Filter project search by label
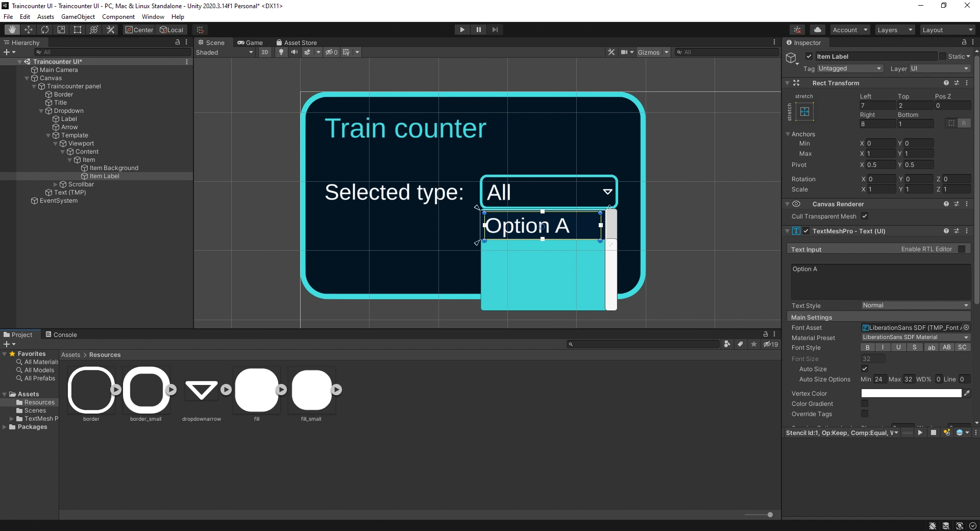 pos(740,344)
